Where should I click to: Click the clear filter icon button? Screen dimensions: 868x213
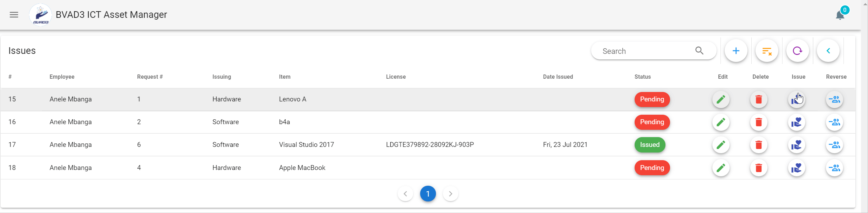coord(767,51)
